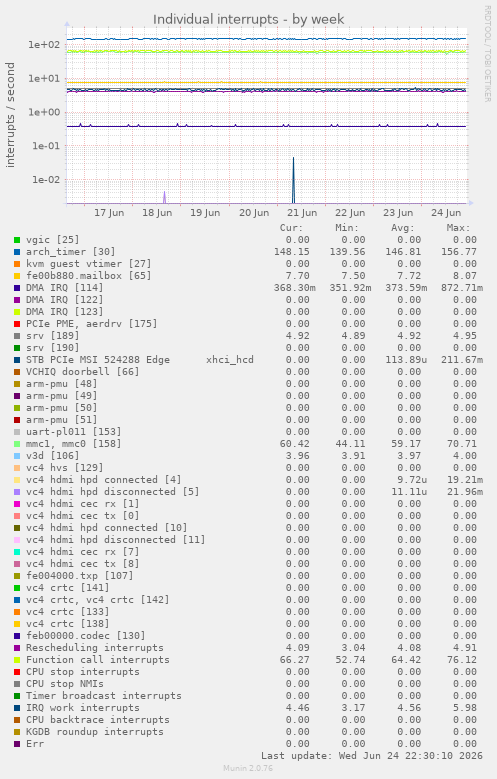Click the 'vc4 crtc [138]' legend label

(68, 623)
